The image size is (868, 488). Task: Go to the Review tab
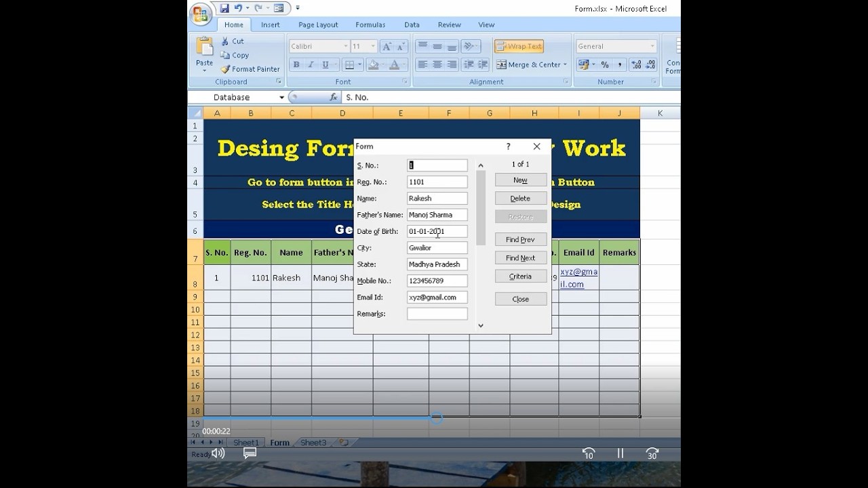(449, 25)
